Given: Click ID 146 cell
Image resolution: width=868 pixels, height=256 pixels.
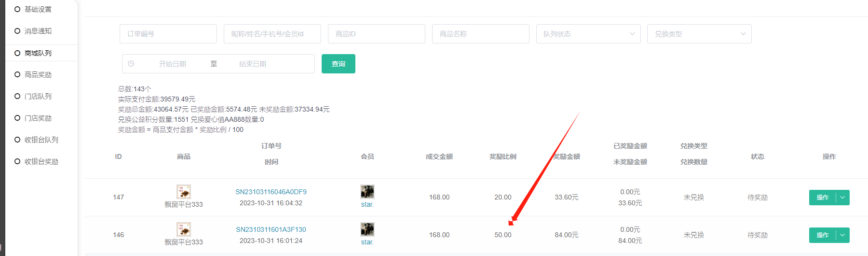Looking at the screenshot, I should pos(119,235).
